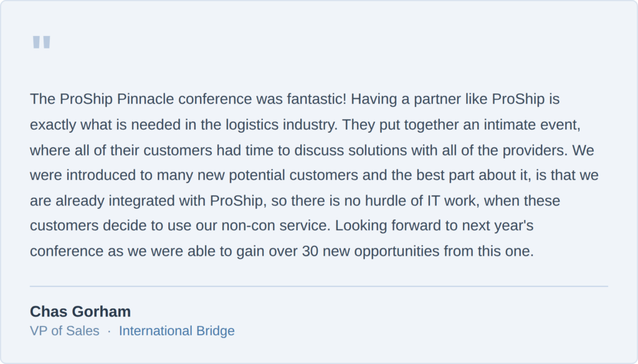This screenshot has width=638, height=364.
Task: Click the phrase "all of the providers"
Action: (x=502, y=150)
